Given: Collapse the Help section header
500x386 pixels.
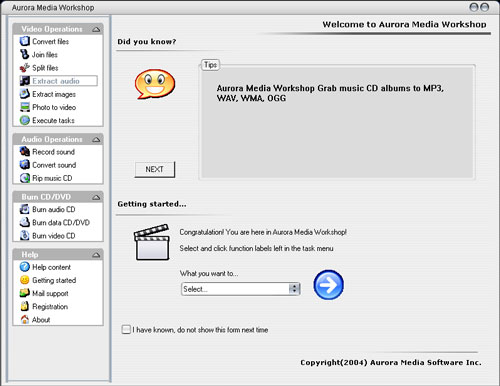Looking at the screenshot, I should point(96,255).
